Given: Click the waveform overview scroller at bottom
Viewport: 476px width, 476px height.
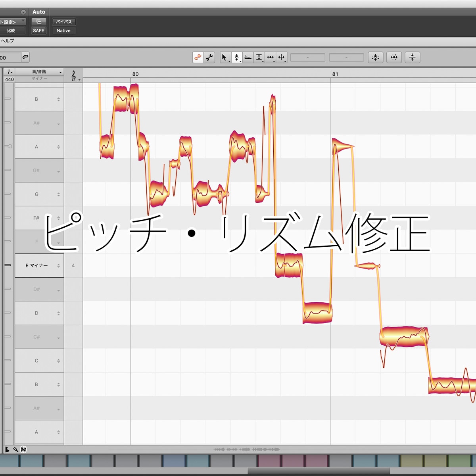Looking at the screenshot, I should click(x=247, y=449).
